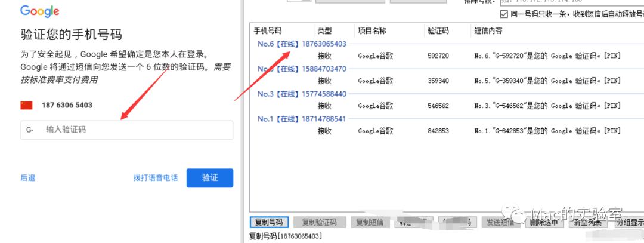
Task: Click the 发送短信 button
Action: click(500, 223)
